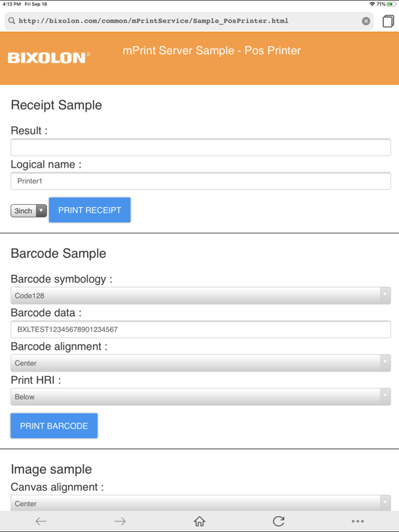This screenshot has width=399, height=532.
Task: Expand the Print HRI Below dropdown
Action: pos(200,397)
